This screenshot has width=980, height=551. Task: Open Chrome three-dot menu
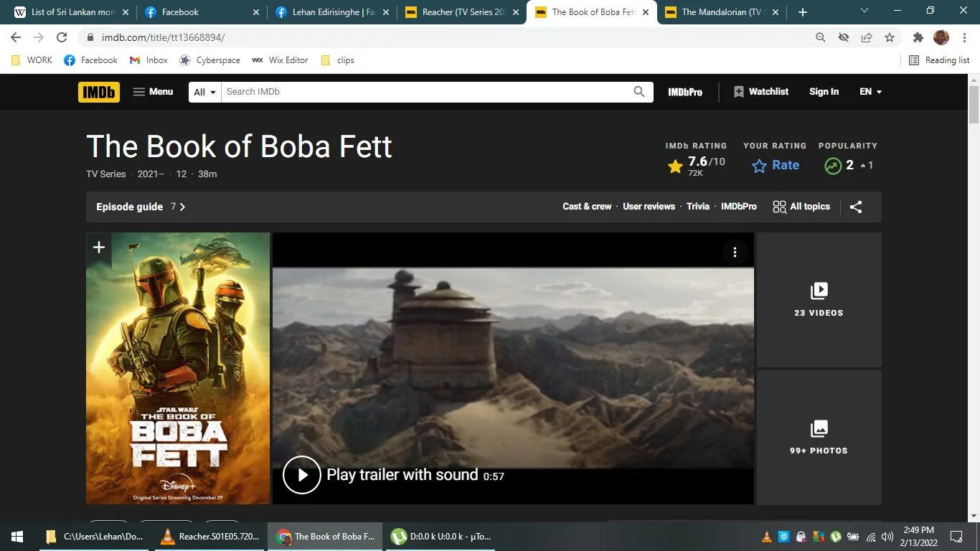point(964,37)
